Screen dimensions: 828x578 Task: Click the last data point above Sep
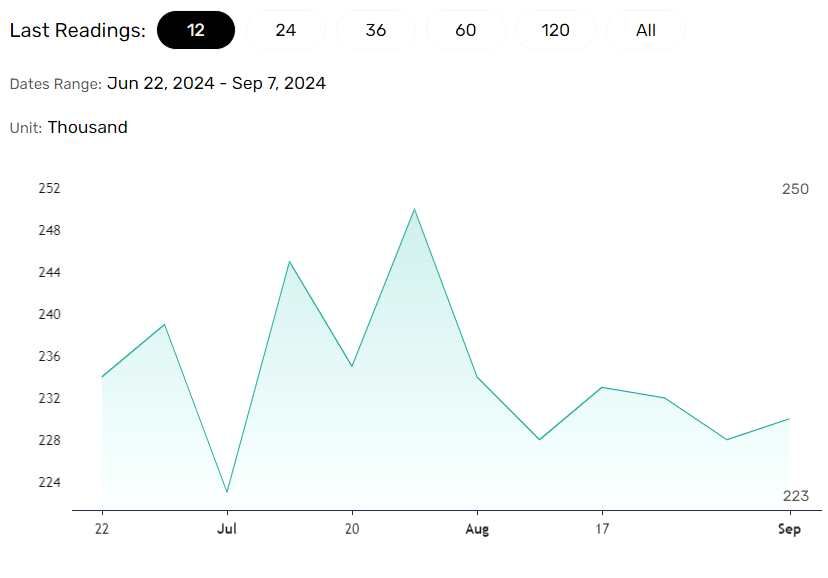pos(789,419)
